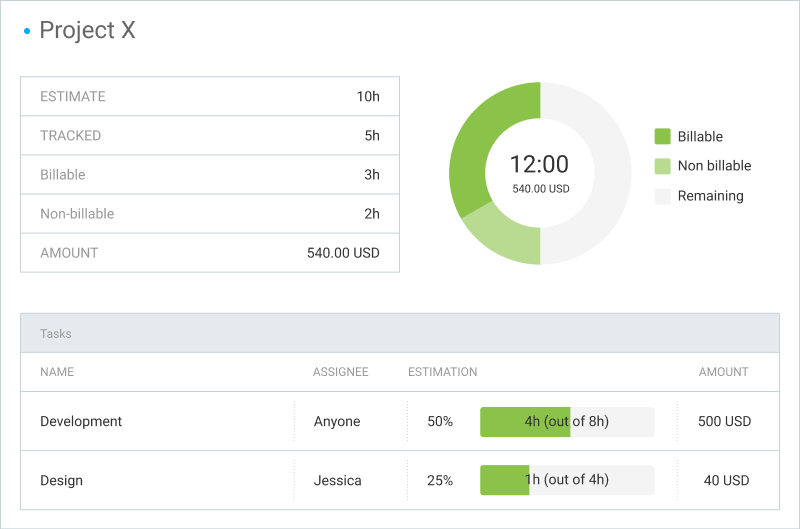This screenshot has width=800, height=529.
Task: Click the blue dot beside Project X
Action: point(27,32)
